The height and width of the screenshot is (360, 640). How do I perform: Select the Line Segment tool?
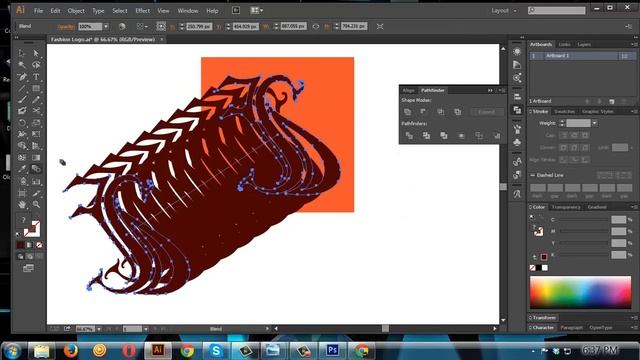click(22, 88)
